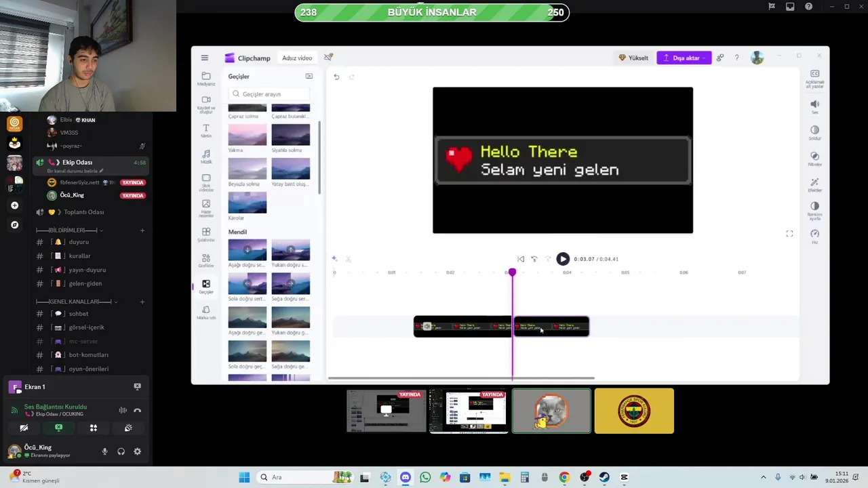Click undo arrow above preview

tap(336, 77)
